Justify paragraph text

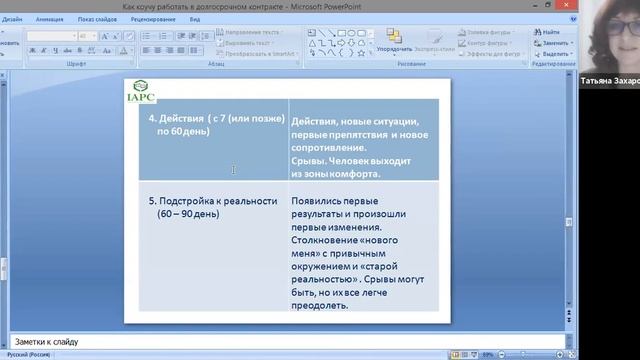[181, 50]
